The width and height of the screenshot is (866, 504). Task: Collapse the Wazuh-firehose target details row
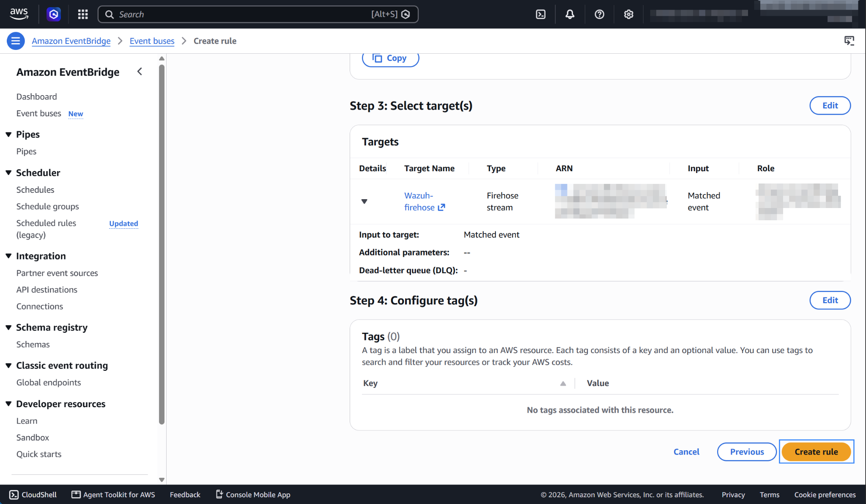coord(364,201)
